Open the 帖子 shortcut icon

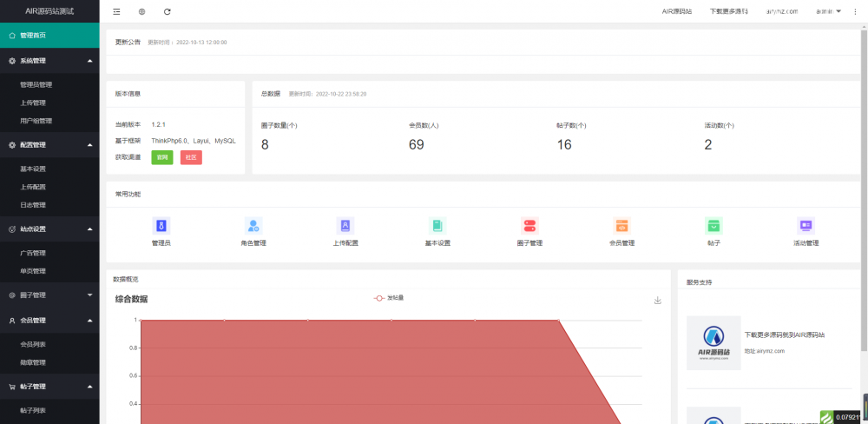pos(713,226)
